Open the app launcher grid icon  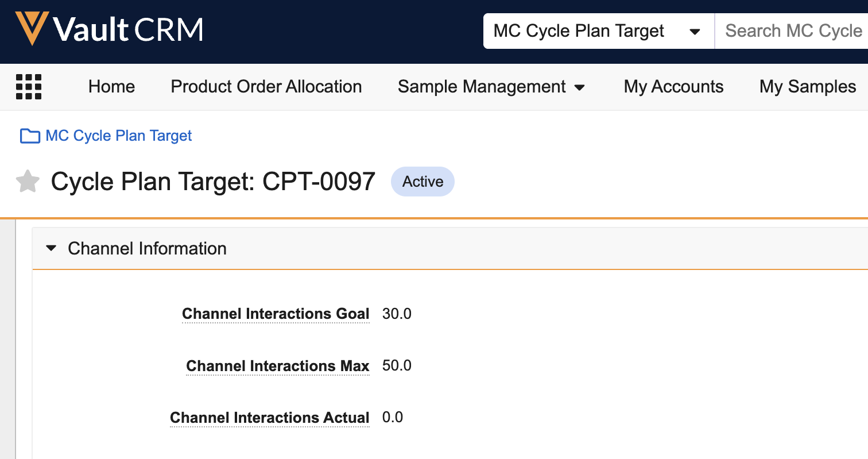[29, 87]
